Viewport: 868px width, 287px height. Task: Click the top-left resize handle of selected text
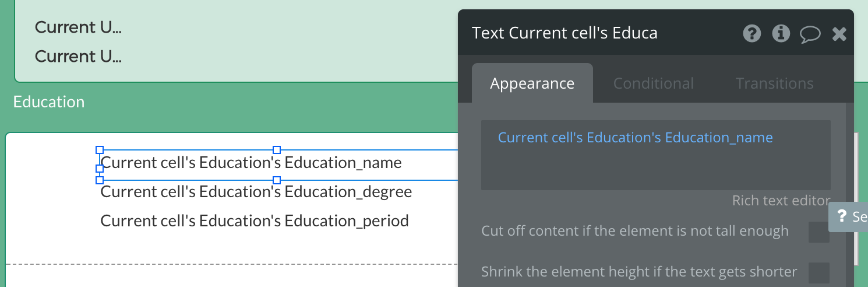tap(100, 150)
